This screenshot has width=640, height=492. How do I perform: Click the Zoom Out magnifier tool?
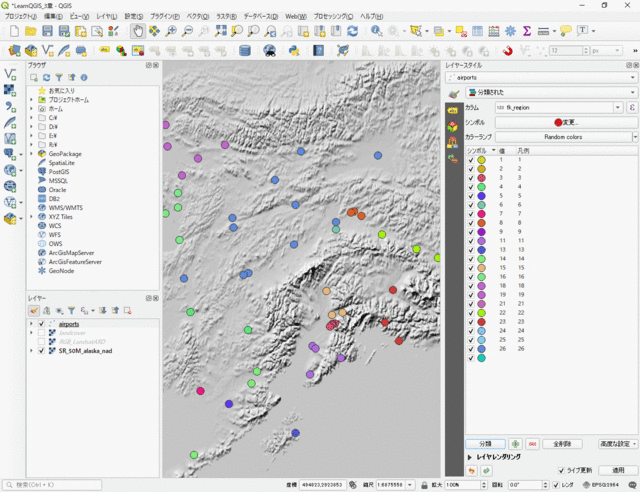pyautogui.click(x=187, y=31)
